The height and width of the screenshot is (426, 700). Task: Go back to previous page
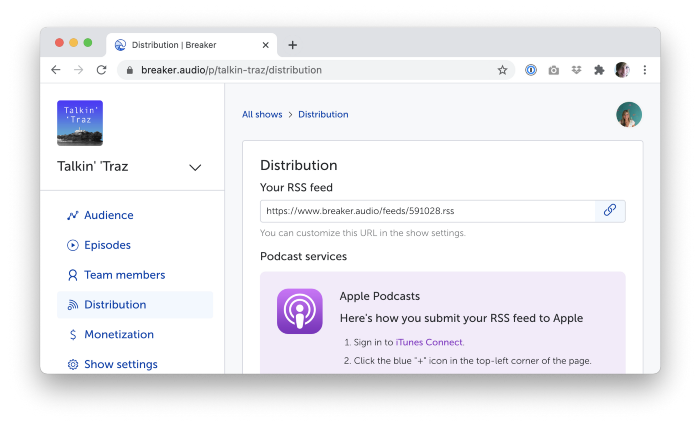56,70
